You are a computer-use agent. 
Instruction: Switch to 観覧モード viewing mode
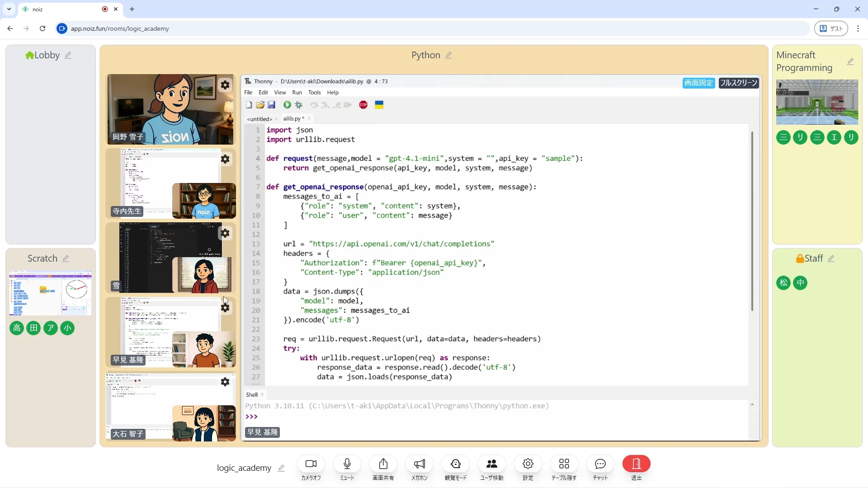pos(455,464)
